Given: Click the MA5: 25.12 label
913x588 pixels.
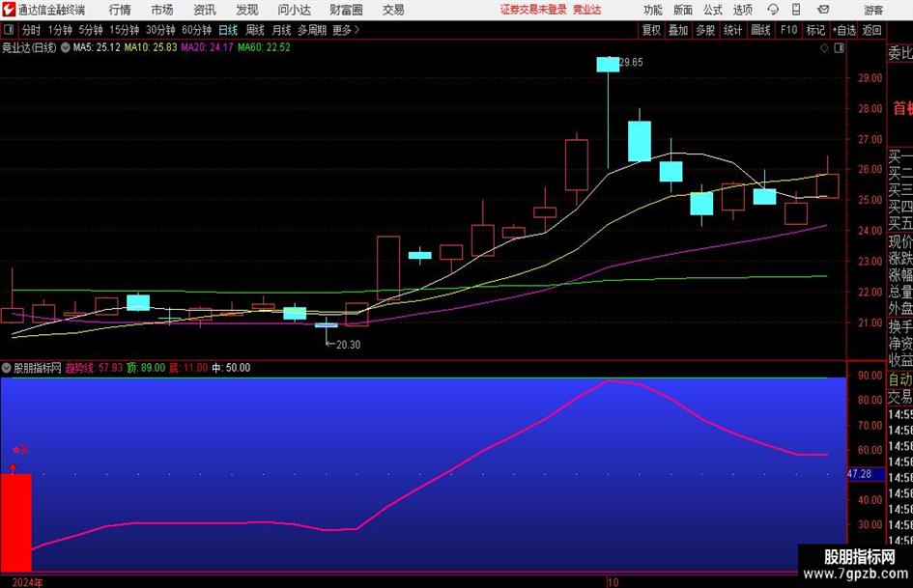Looking at the screenshot, I should [x=97, y=47].
